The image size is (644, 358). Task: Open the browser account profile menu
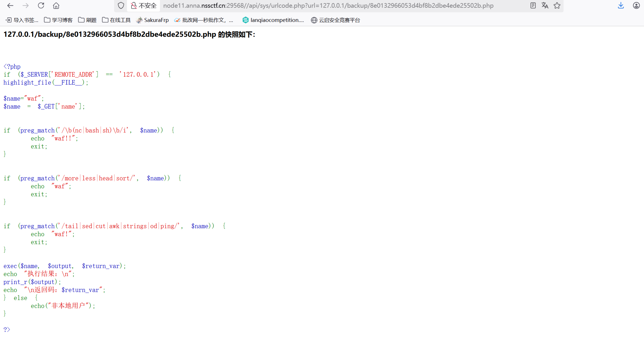click(x=636, y=5)
